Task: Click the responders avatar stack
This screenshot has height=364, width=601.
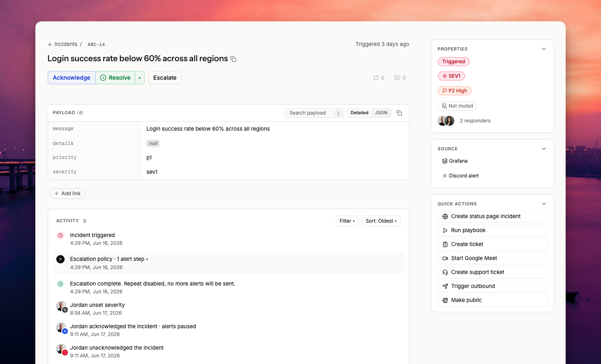Action: 446,121
